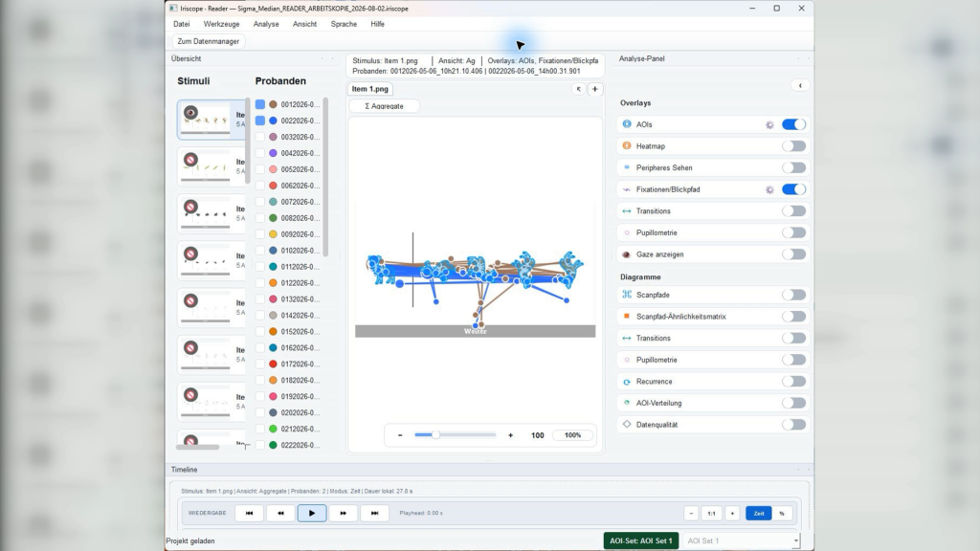Enable the Gaze anzeigen toggle

[793, 254]
